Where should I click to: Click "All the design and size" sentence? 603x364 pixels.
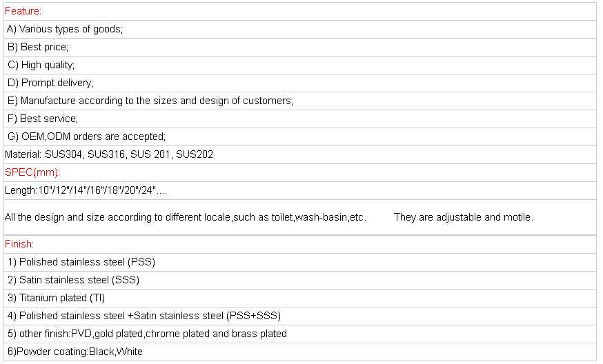click(185, 217)
